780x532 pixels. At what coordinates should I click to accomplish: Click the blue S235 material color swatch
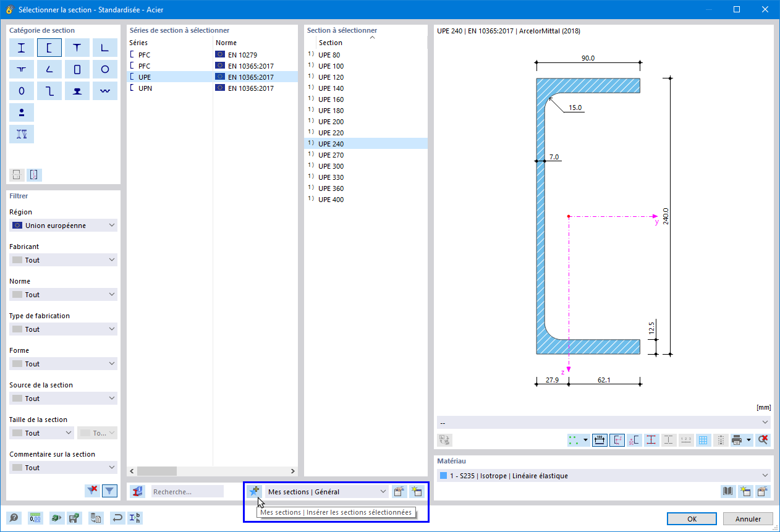coord(443,475)
